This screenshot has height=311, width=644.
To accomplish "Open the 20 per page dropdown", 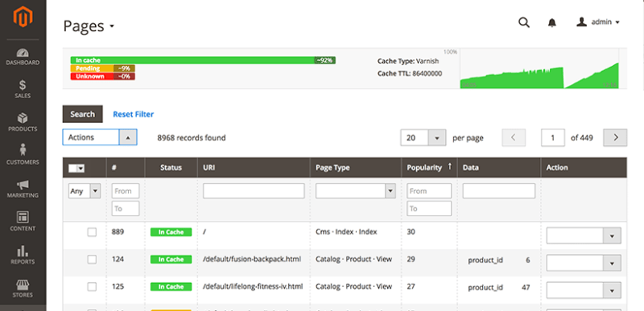I will 423,138.
